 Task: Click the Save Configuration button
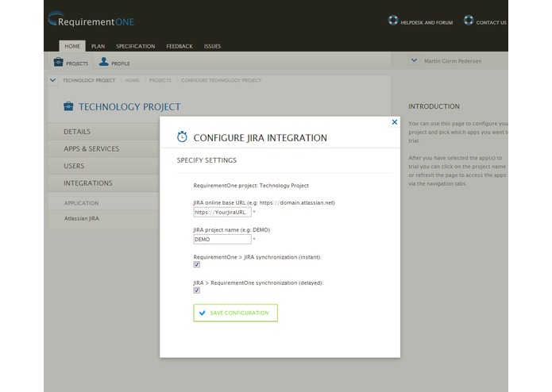236,313
